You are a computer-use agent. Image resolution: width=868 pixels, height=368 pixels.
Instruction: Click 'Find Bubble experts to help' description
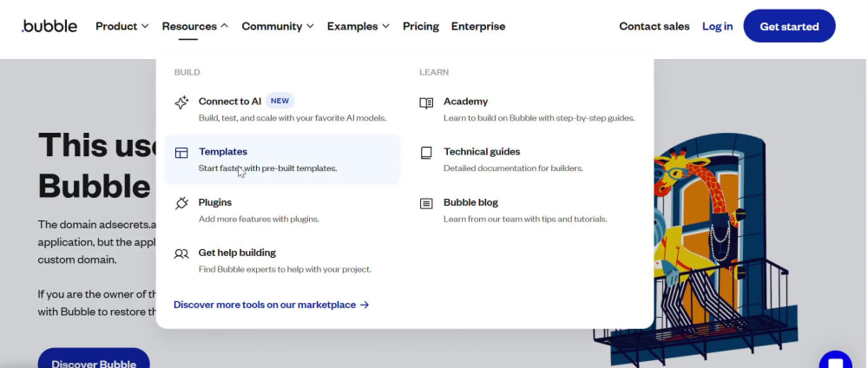tap(285, 270)
